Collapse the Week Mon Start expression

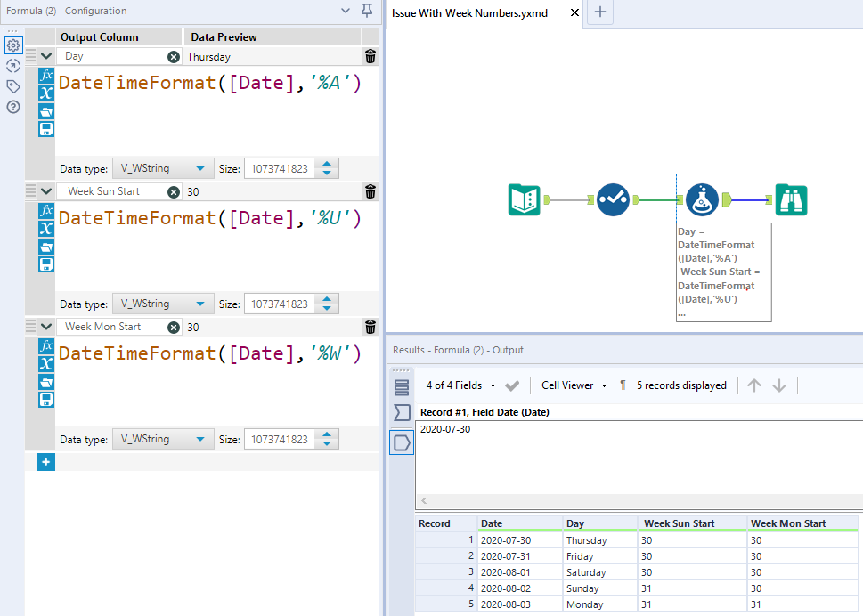pyautogui.click(x=46, y=327)
